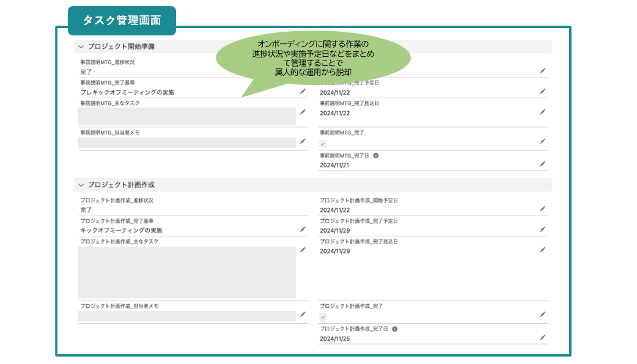637x364 pixels.
Task: Click pencil icon beside 事前説明MTG_主なタスク
Action: pyautogui.click(x=303, y=112)
